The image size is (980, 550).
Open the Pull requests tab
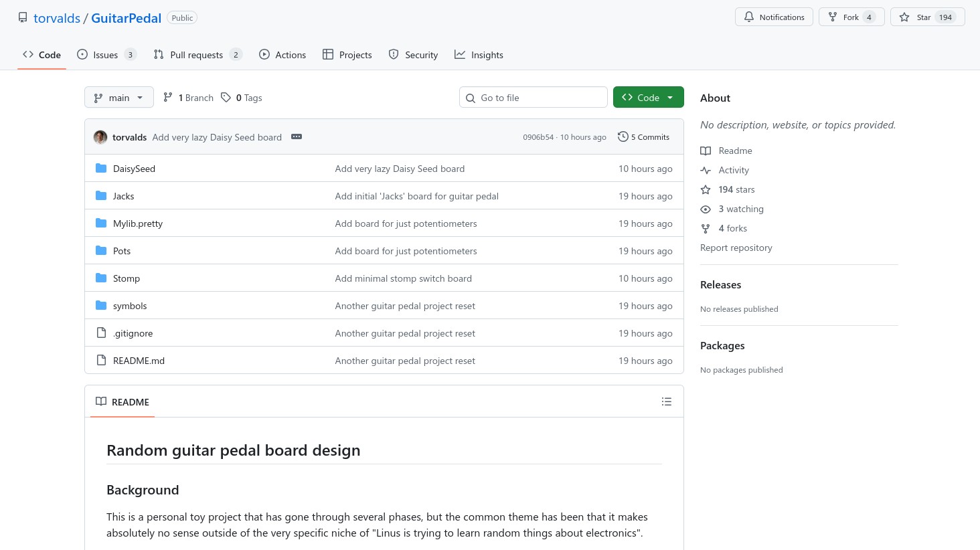click(x=197, y=55)
